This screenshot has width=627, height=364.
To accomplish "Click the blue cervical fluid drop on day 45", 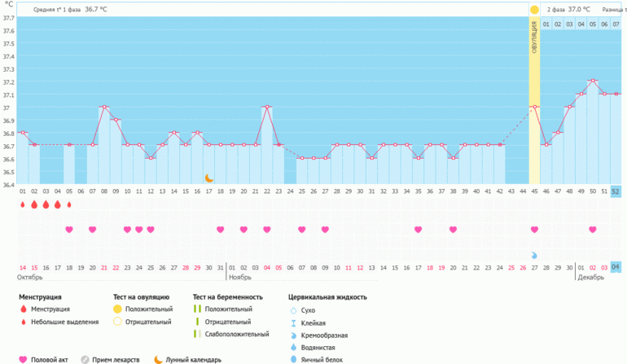I will click(534, 255).
